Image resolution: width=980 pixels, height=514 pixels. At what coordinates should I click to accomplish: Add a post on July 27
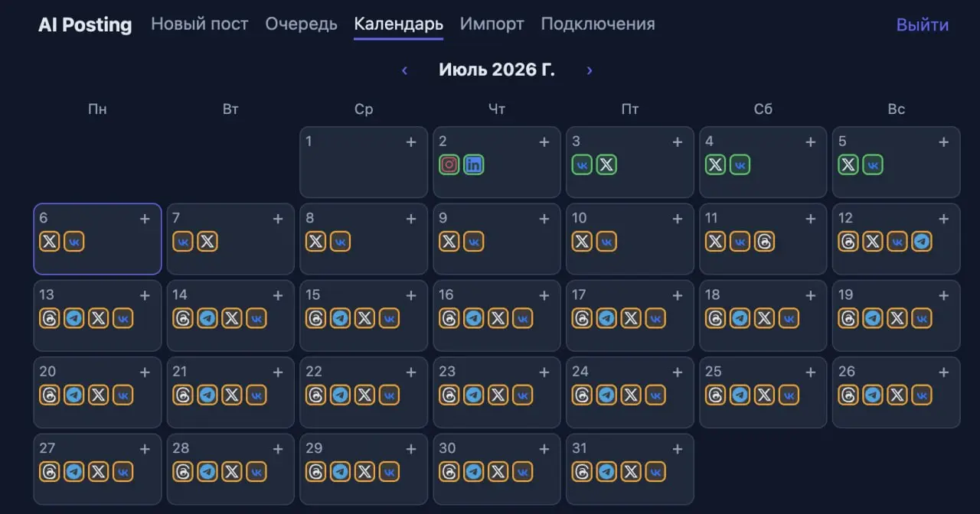(x=145, y=449)
